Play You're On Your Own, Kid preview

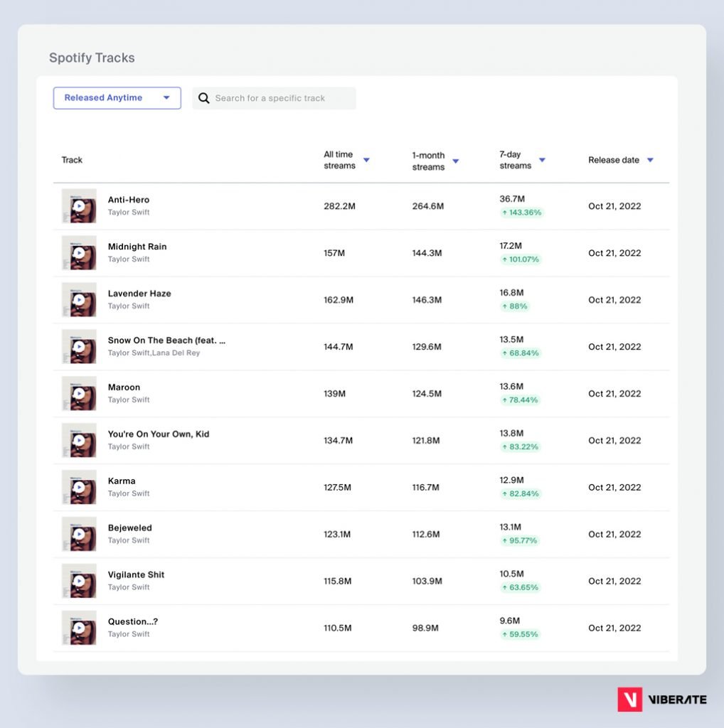tap(79, 441)
